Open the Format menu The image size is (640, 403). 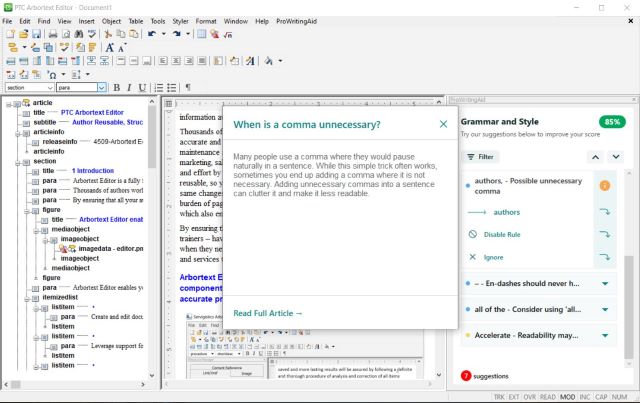pyautogui.click(x=206, y=21)
